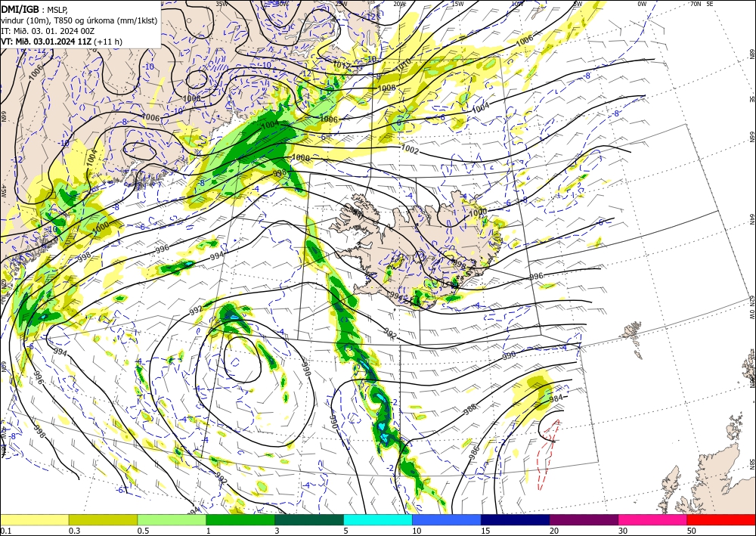Click the dark green 3–5 legend swatch
Viewport: 756px width, 536px height.
click(309, 519)
